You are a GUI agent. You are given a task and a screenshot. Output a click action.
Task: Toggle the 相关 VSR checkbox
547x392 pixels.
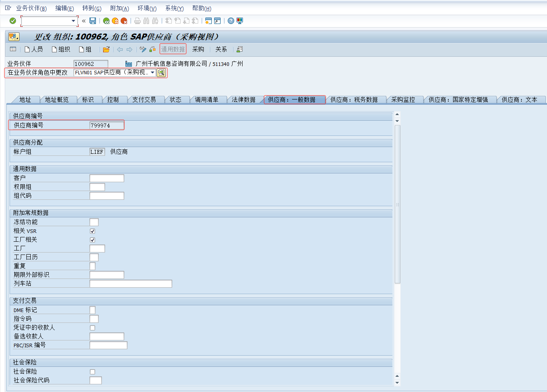pos(92,231)
